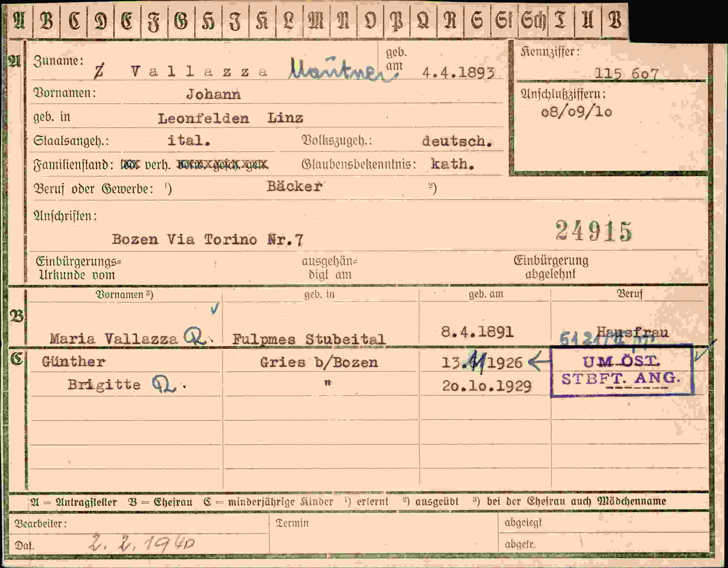Click the 'Familienstand:' label
This screenshot has height=568, width=728.
(x=74, y=165)
